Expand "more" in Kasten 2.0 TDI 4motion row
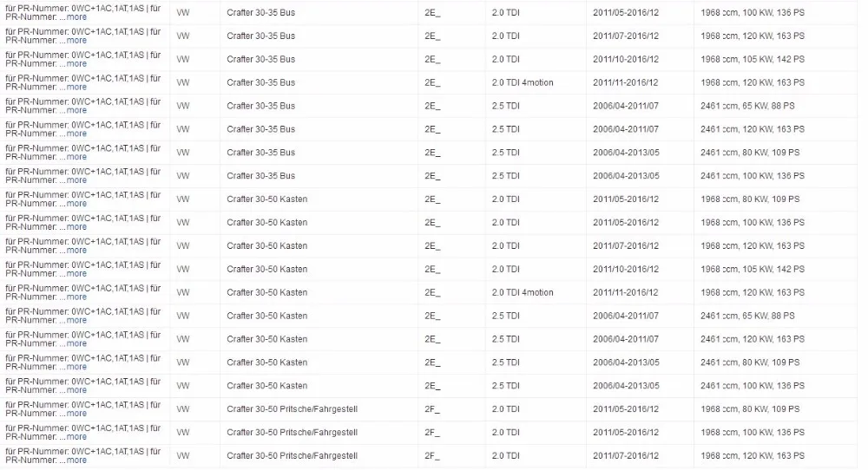This screenshot has width=868, height=470. (x=76, y=297)
